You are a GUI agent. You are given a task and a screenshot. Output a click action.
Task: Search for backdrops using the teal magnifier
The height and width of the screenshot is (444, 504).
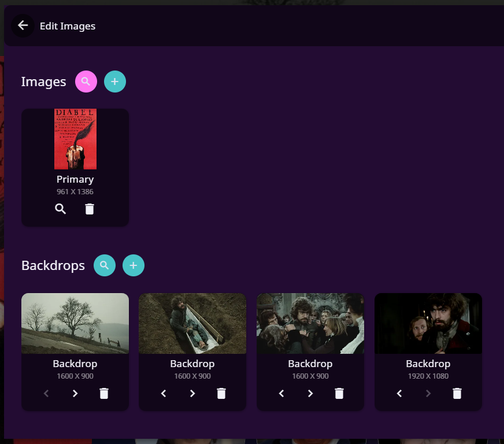pos(105,265)
